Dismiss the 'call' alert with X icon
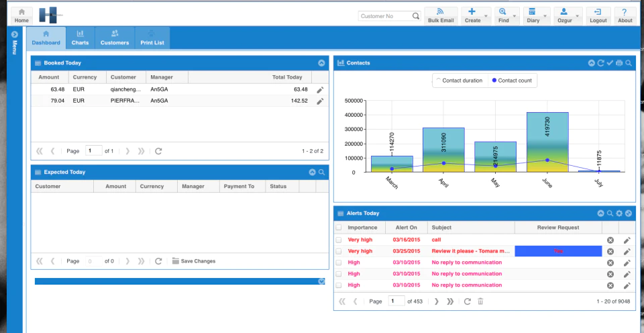The image size is (644, 333). click(610, 240)
